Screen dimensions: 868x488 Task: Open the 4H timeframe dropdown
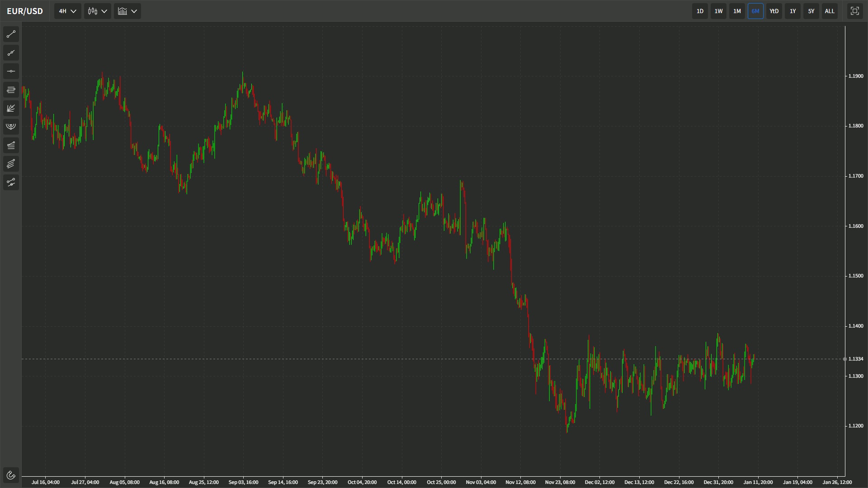coord(68,11)
